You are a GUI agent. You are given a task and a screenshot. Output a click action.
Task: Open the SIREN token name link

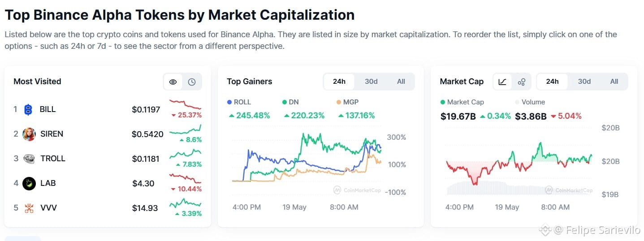[x=52, y=134]
